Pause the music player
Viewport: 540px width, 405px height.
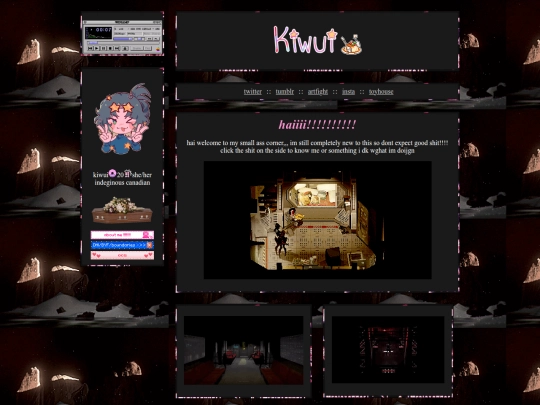pyautogui.click(x=103, y=48)
